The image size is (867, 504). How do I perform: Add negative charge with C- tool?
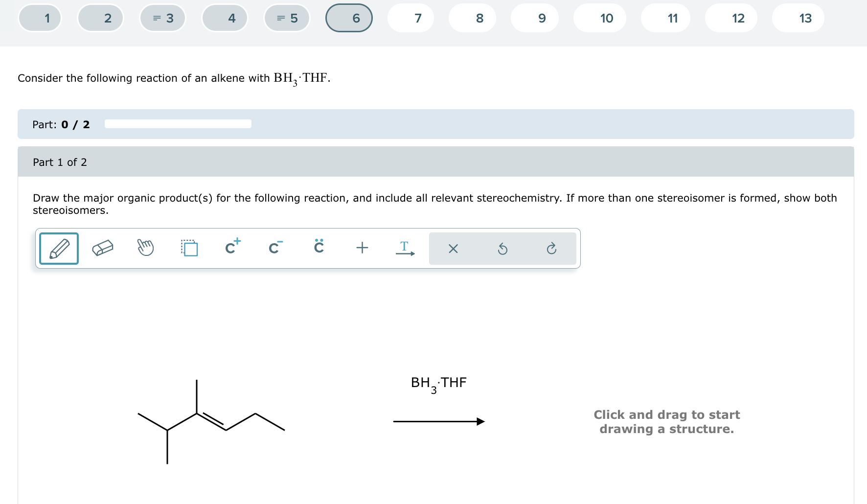click(x=275, y=248)
